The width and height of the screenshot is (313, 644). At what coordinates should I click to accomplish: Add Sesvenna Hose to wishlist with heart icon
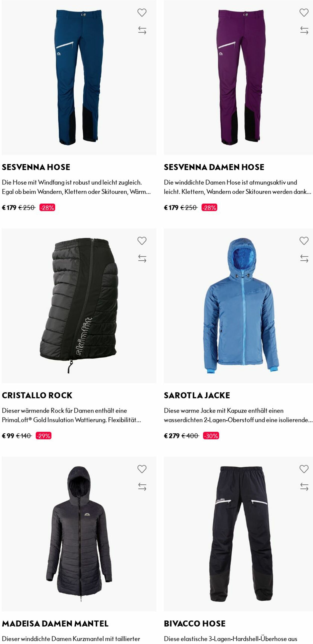pyautogui.click(x=142, y=13)
